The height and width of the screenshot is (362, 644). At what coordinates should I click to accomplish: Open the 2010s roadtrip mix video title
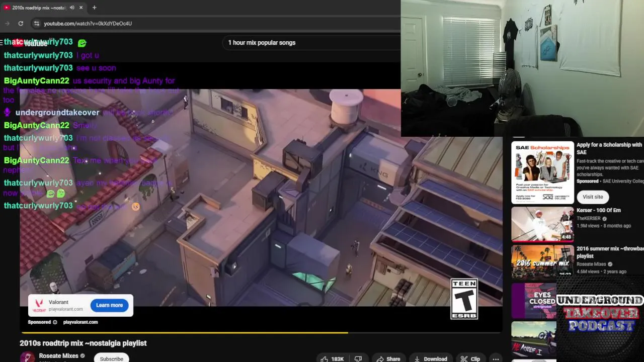[x=83, y=343]
